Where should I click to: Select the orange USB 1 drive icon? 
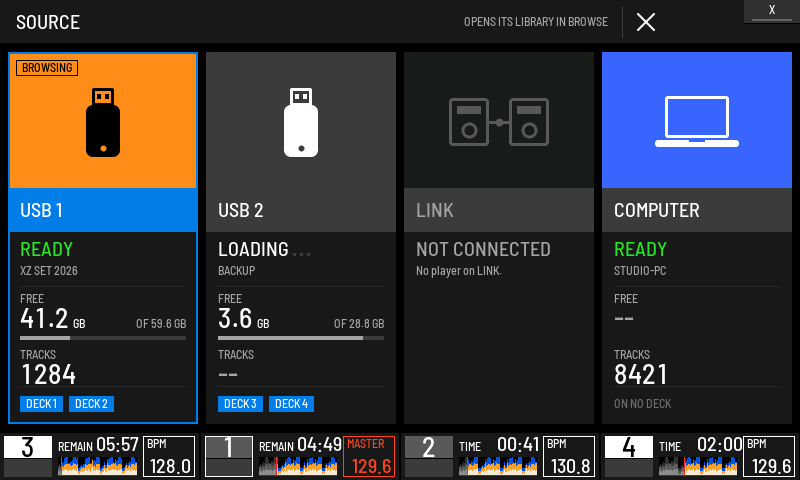coord(103,122)
